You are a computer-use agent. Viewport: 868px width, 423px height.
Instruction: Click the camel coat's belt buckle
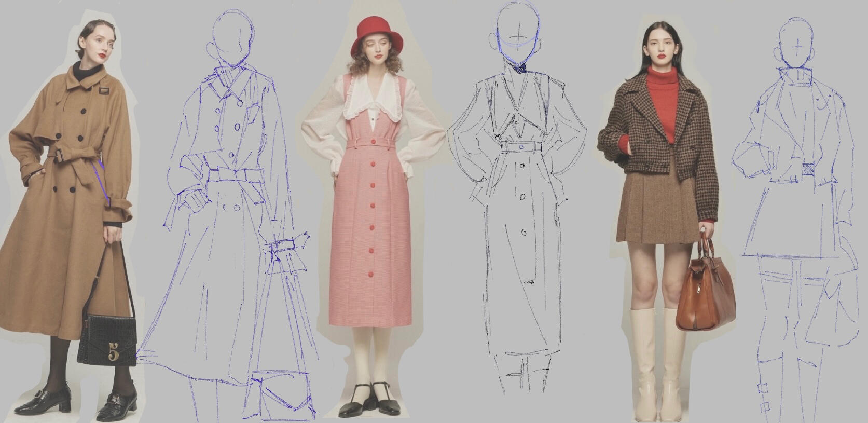pyautogui.click(x=60, y=154)
